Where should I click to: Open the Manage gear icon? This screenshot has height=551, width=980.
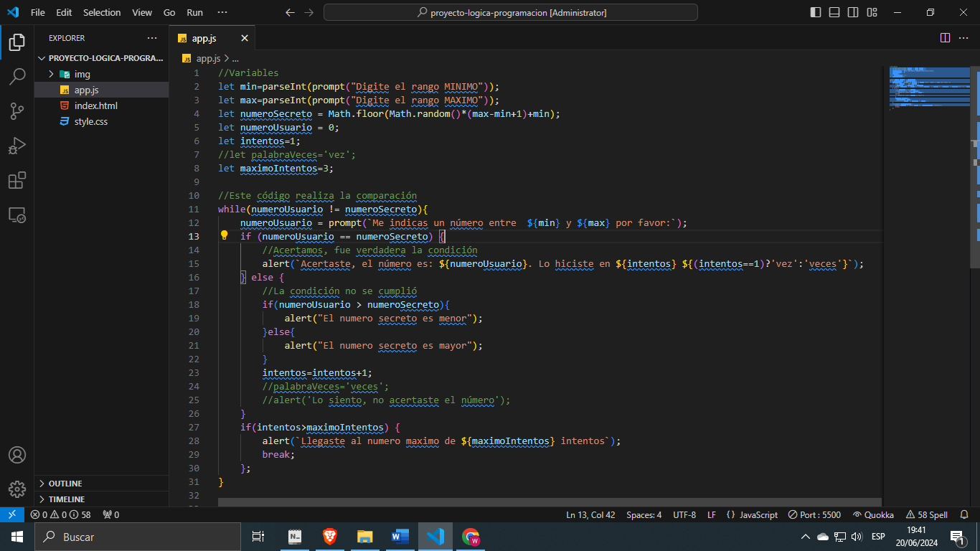pyautogui.click(x=17, y=489)
